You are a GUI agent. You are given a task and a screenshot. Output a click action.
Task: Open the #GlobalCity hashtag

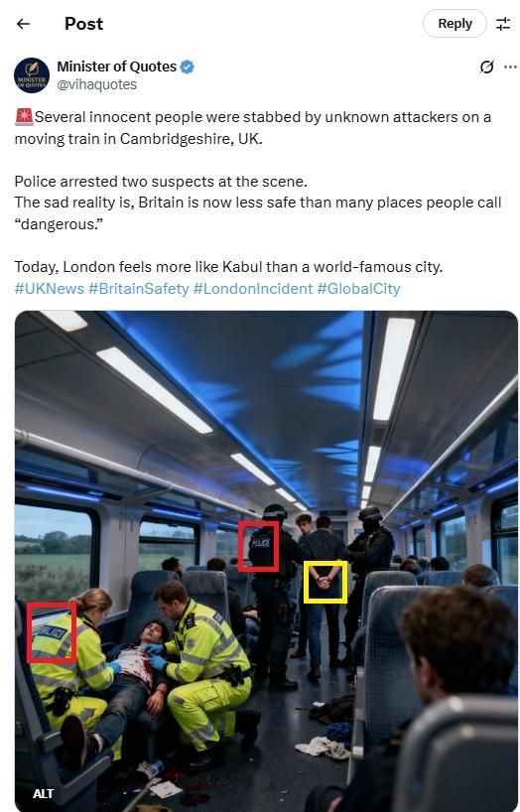tap(358, 289)
